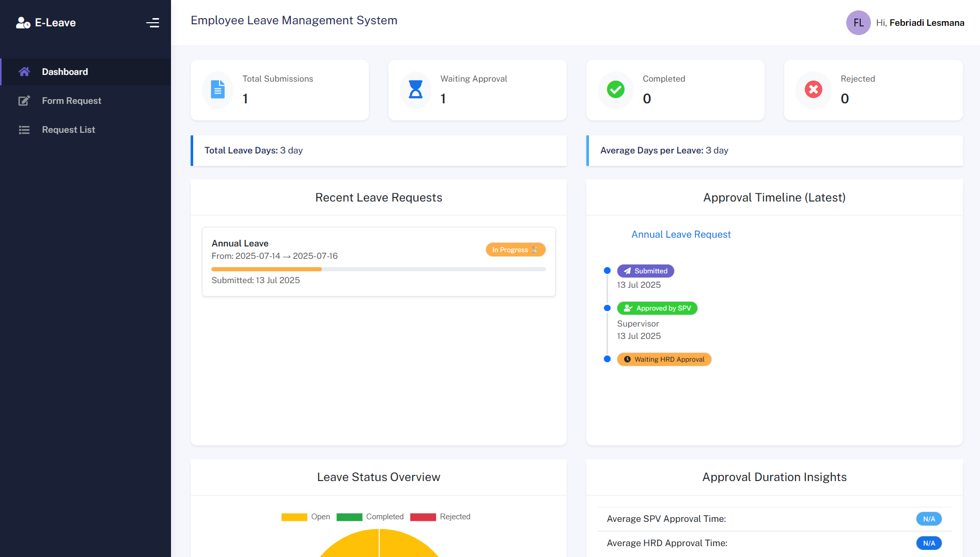This screenshot has height=557, width=980.
Task: Click the Total Submissions document icon
Action: (x=218, y=89)
